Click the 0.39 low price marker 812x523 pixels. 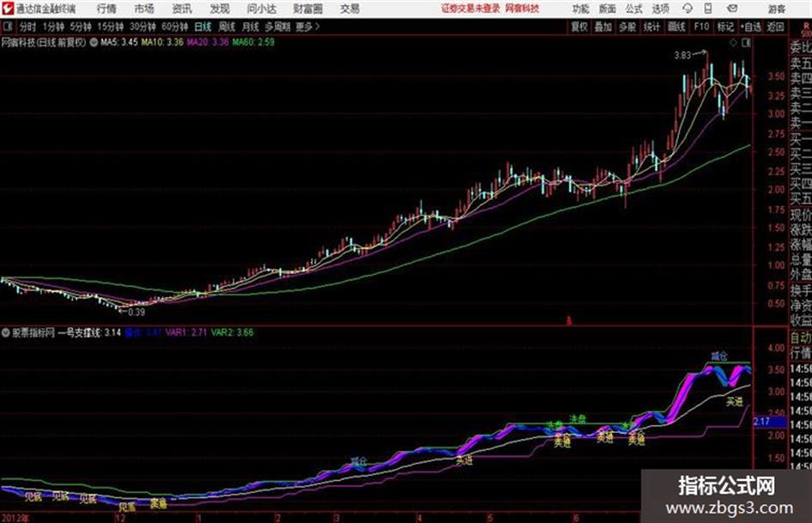(x=137, y=313)
